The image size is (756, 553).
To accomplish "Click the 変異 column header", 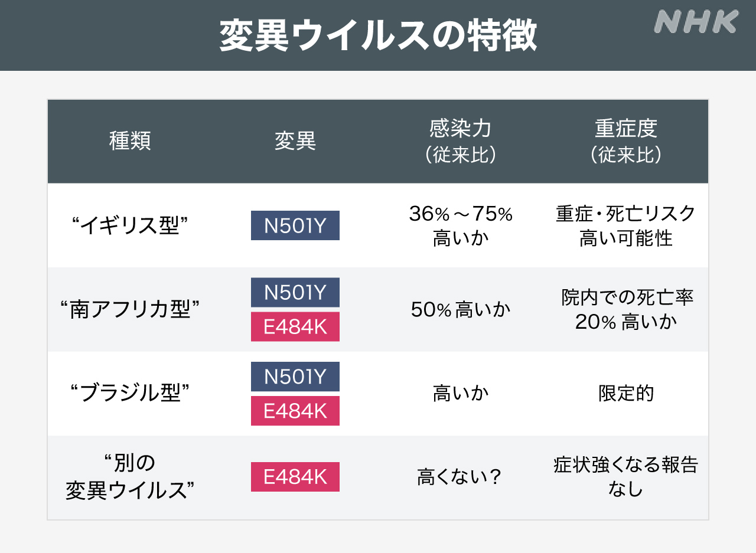I will pos(295,142).
